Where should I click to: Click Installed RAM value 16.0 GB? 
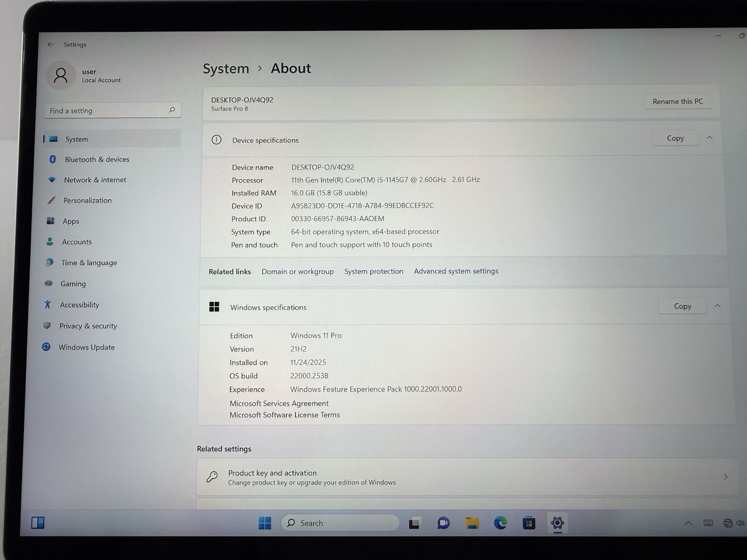point(329,193)
